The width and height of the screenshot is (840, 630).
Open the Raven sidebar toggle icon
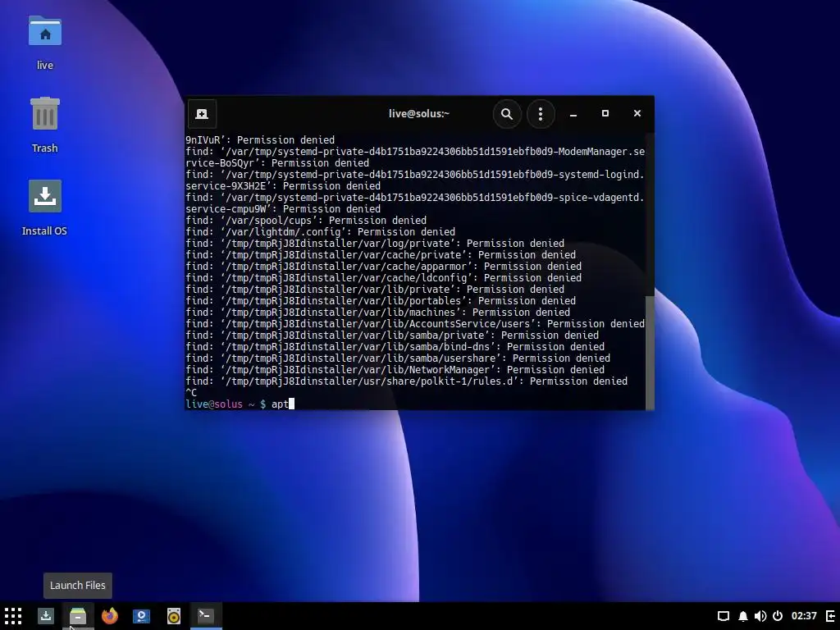coord(831,616)
